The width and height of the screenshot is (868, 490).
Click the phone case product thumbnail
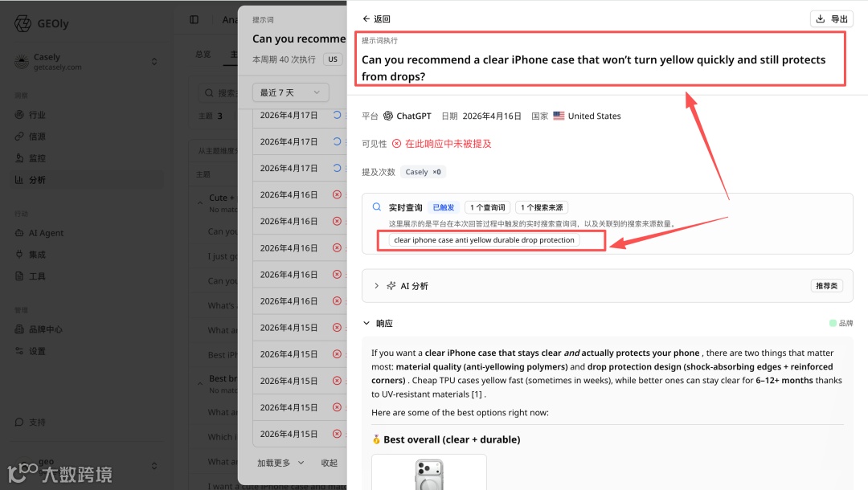pos(429,473)
